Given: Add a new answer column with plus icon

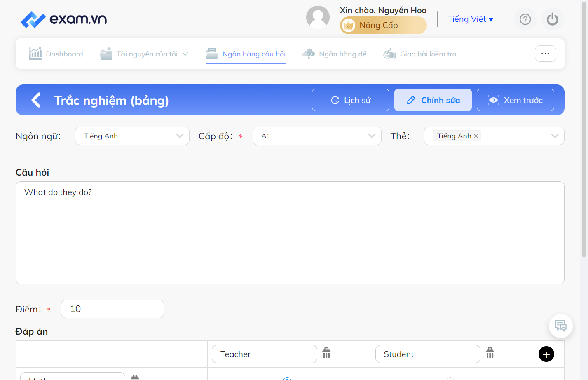Looking at the screenshot, I should (x=546, y=354).
